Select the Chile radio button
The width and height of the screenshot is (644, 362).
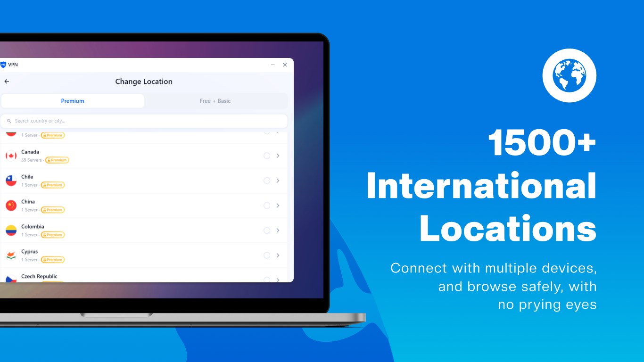pos(267,181)
